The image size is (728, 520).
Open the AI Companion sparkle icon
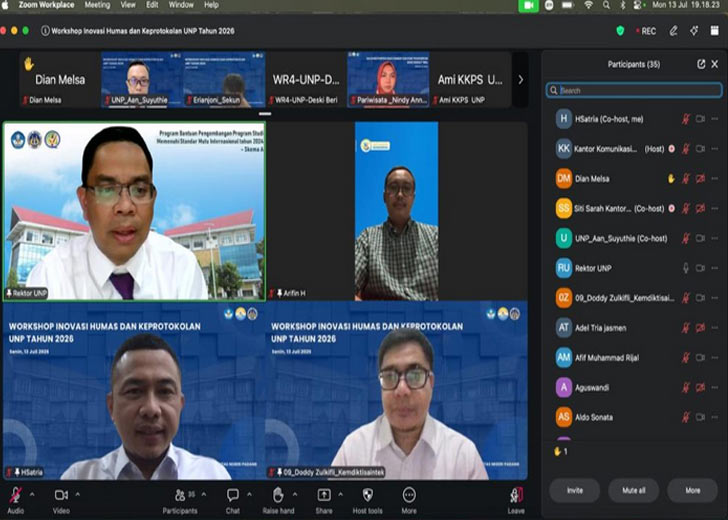(x=694, y=31)
